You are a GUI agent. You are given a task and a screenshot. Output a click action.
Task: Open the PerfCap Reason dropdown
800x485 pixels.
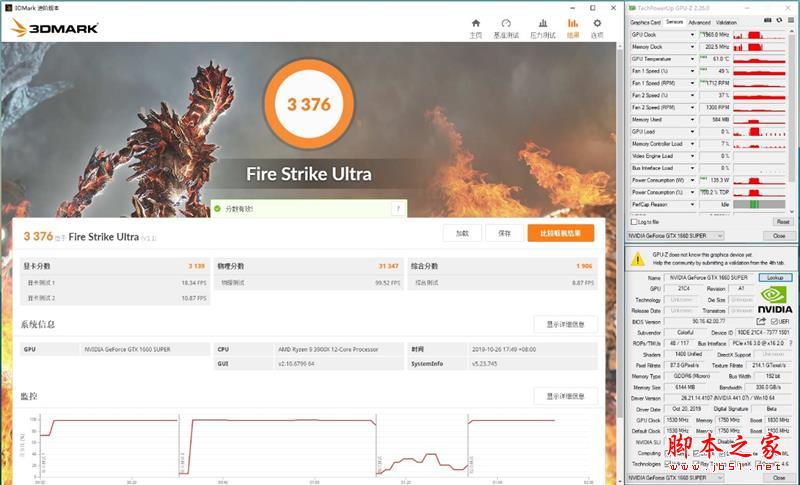coord(692,205)
